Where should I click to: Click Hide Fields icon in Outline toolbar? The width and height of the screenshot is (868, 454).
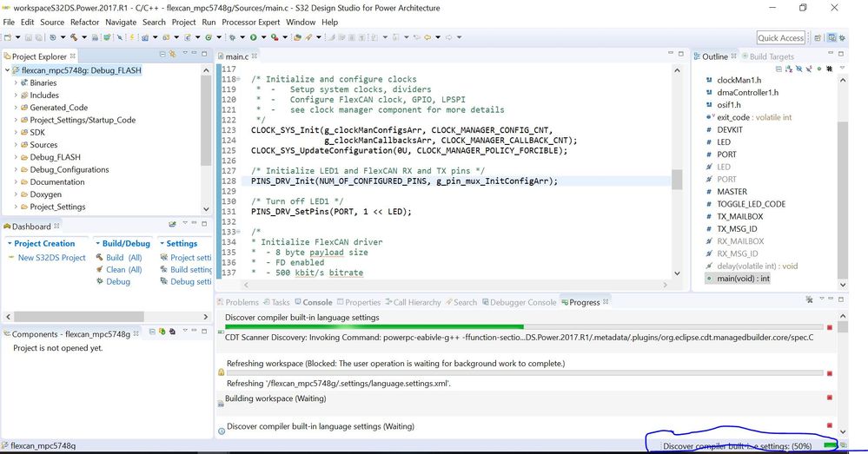tap(798, 69)
